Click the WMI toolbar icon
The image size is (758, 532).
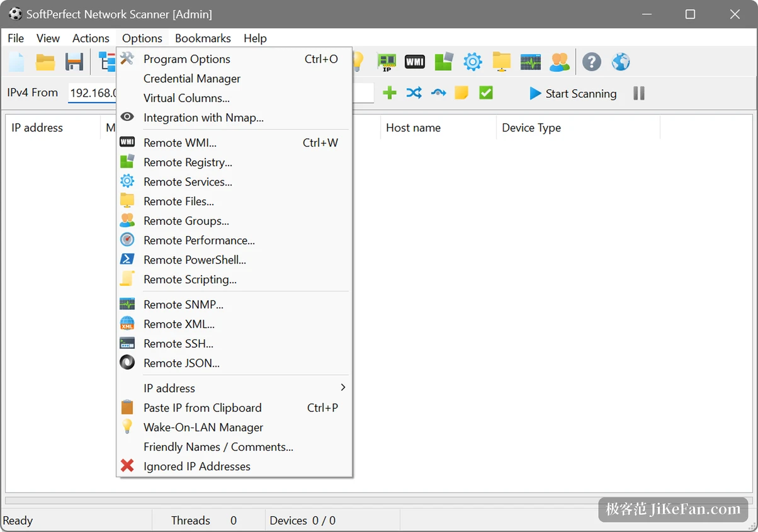click(415, 62)
